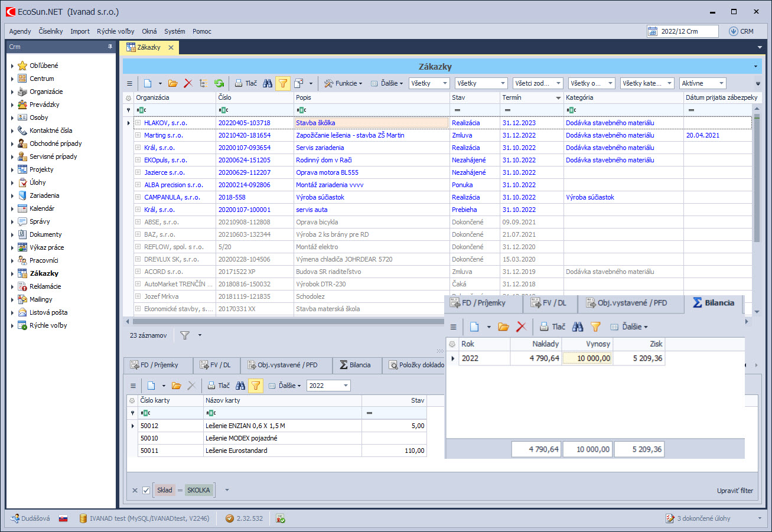The image size is (772, 532).
Task: Click the tree hierarchy icon in Zákazky toolbar
Action: point(204,83)
